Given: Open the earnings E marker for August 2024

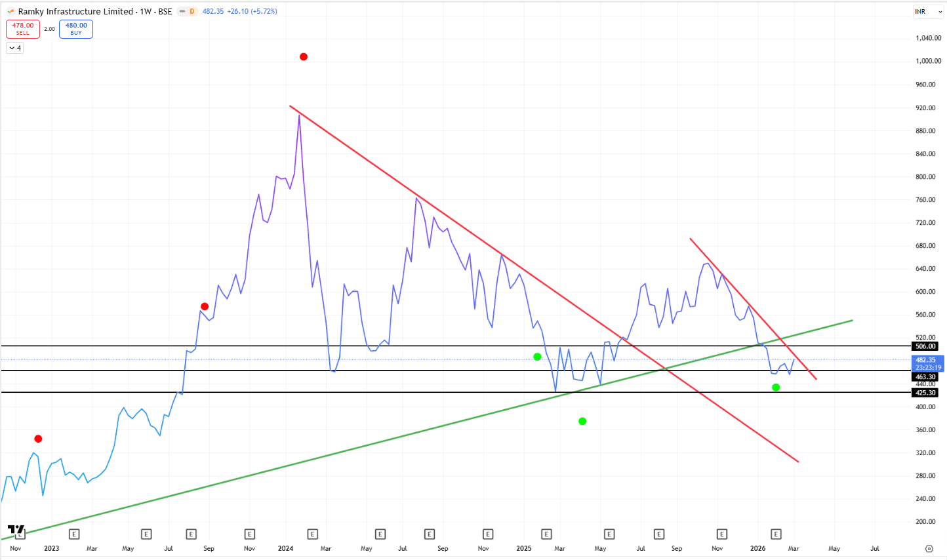Looking at the screenshot, I should [429, 534].
